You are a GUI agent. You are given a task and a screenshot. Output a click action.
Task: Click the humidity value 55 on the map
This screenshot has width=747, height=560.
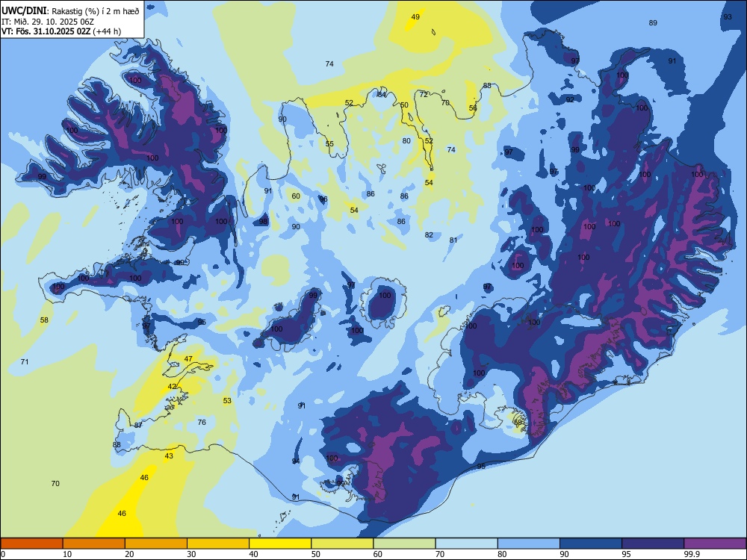click(329, 144)
